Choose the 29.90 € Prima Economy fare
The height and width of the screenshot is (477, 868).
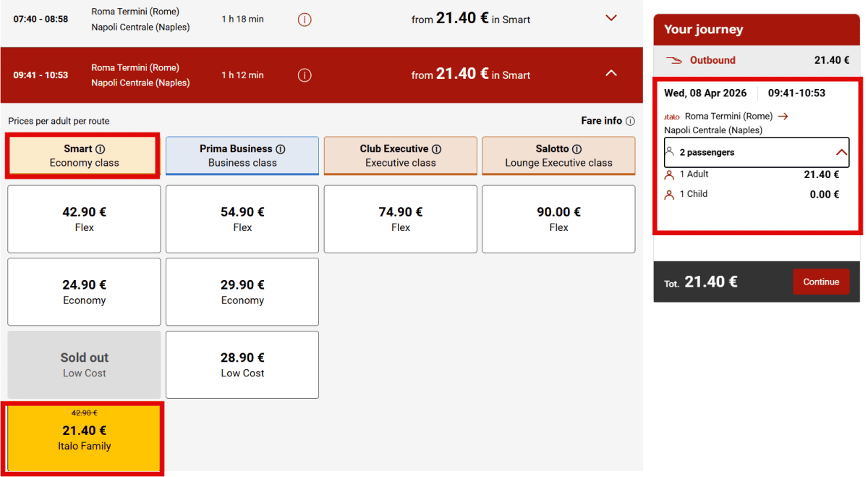tap(242, 292)
